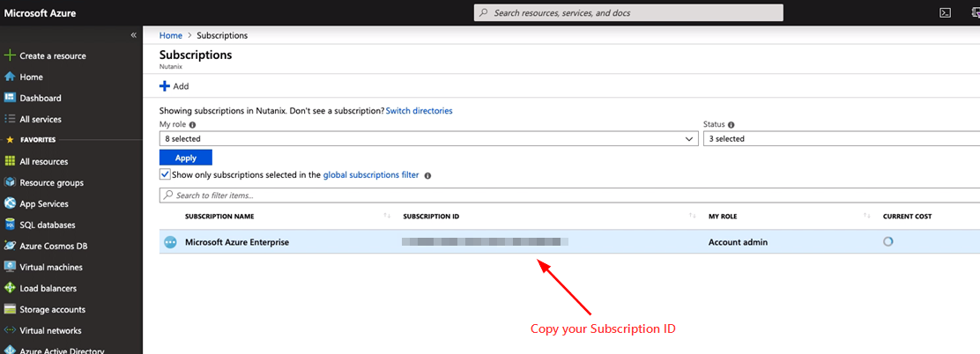This screenshot has width=980, height=354.
Task: Click the Add plus icon
Action: point(165,86)
